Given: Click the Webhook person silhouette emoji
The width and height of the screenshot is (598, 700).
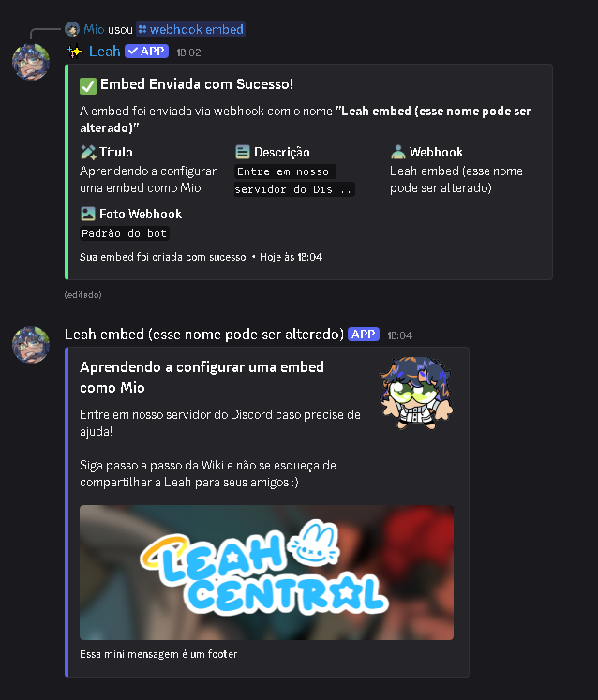Looking at the screenshot, I should coord(398,152).
